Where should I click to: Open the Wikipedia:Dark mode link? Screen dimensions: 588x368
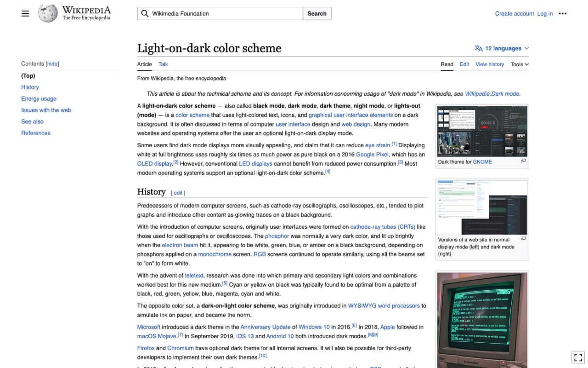pyautogui.click(x=492, y=94)
